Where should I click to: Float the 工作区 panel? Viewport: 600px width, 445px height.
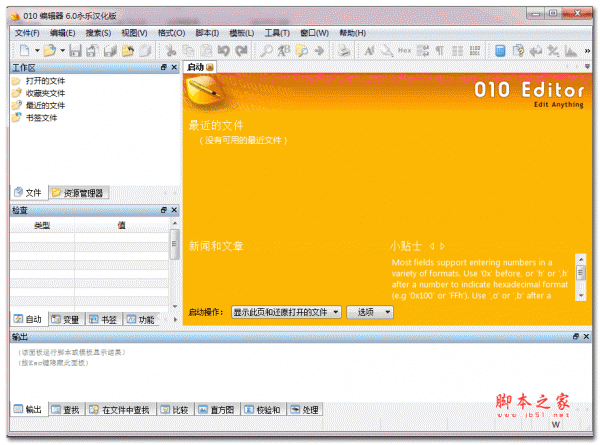tap(164, 67)
